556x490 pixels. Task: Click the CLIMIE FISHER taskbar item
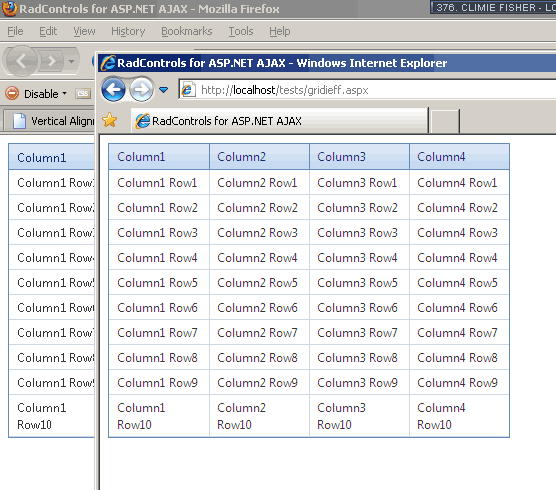(x=493, y=7)
